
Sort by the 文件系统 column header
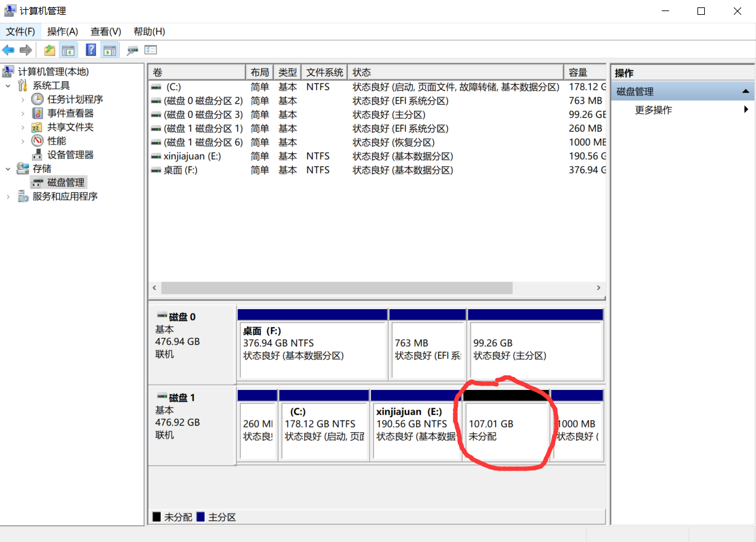[x=325, y=72]
